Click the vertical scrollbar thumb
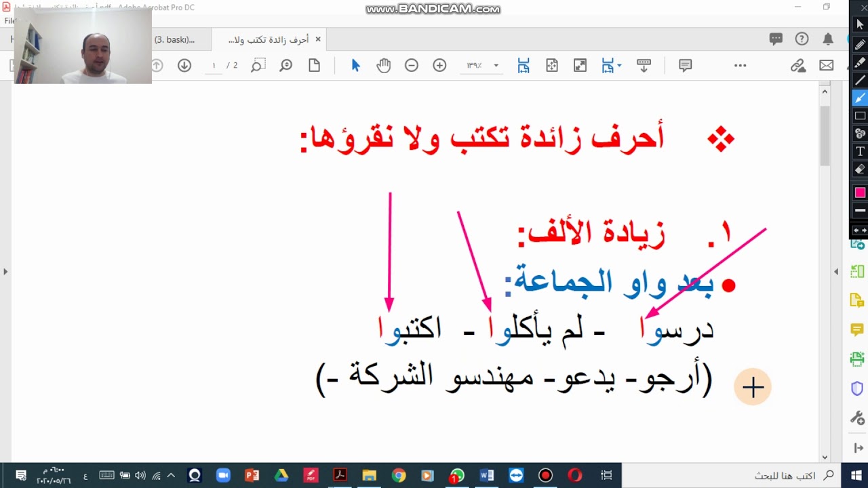Screen dimensions: 868x488 [x=825, y=136]
